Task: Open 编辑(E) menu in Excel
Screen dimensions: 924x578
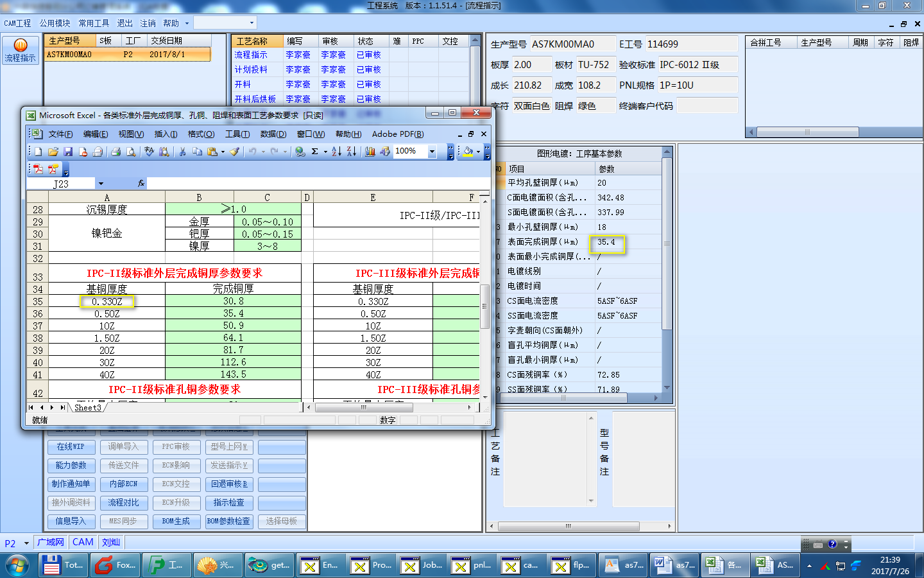Action: [x=96, y=134]
